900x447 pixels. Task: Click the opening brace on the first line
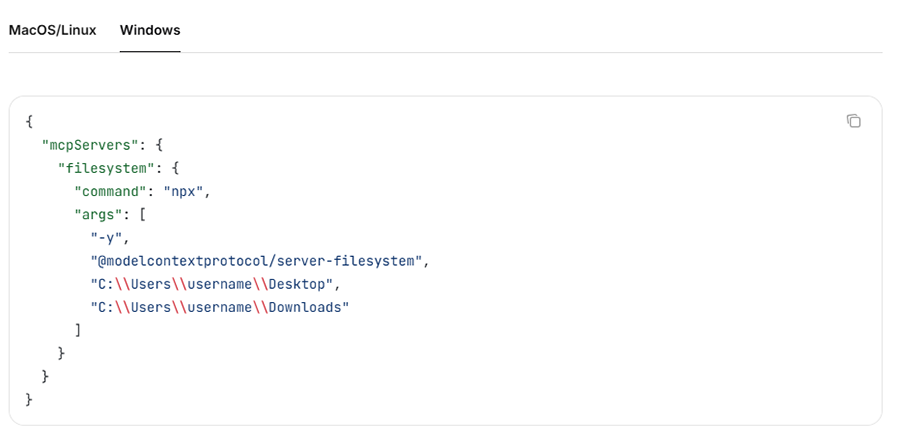(30, 121)
